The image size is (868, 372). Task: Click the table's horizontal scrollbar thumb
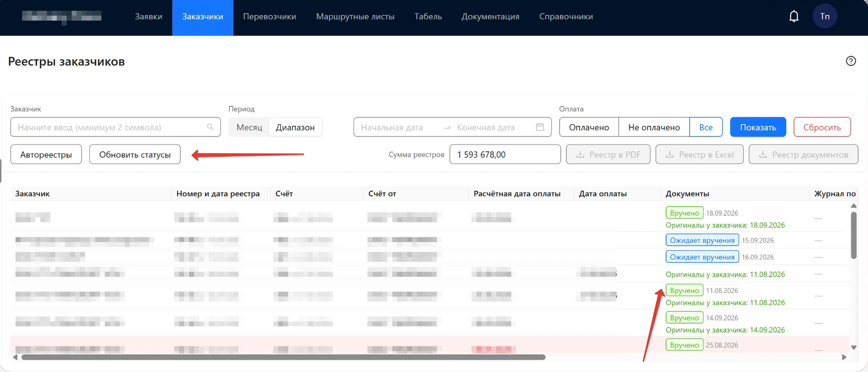[283, 357]
